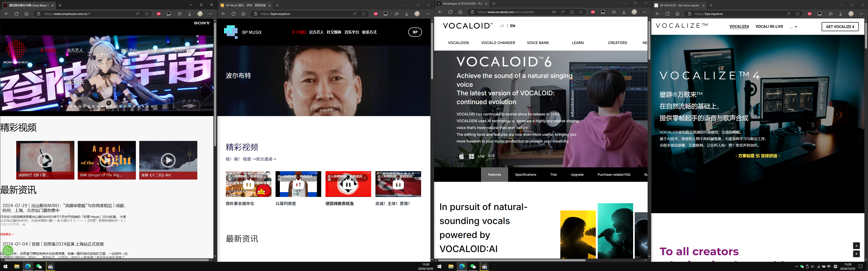Open VOCALO CHANGER in the VOCALOID menu
Viewport: 868px width, 271px height.
tap(498, 43)
